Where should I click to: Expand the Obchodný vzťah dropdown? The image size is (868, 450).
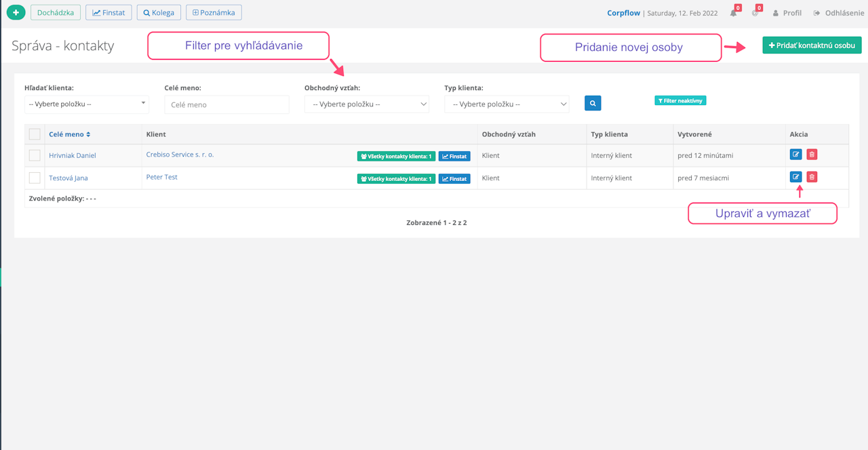tap(366, 104)
